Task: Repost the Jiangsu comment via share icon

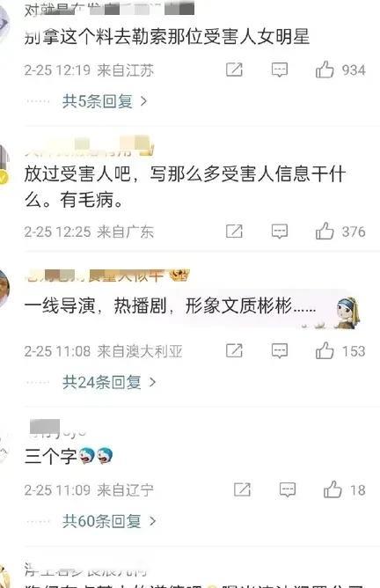Action: (234, 70)
